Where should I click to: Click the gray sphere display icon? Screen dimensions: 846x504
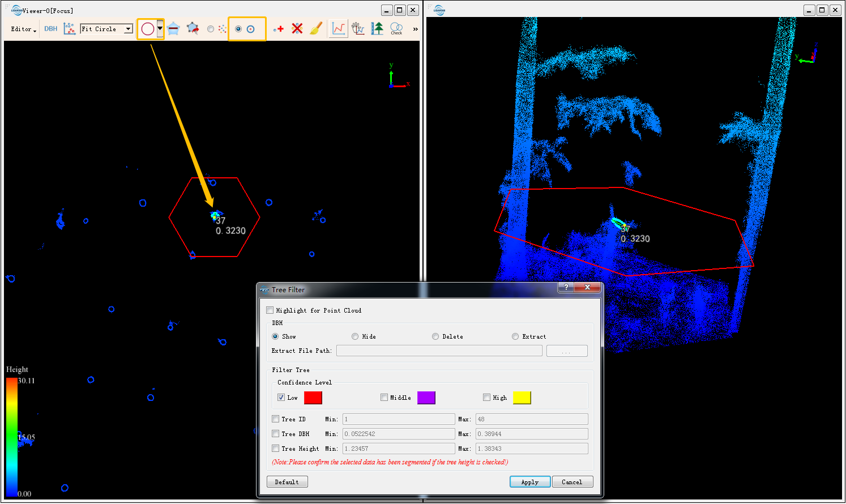pos(211,29)
